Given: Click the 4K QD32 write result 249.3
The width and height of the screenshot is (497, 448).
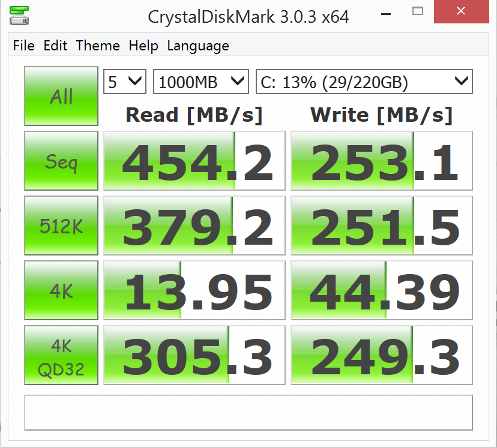Looking at the screenshot, I should (x=382, y=355).
